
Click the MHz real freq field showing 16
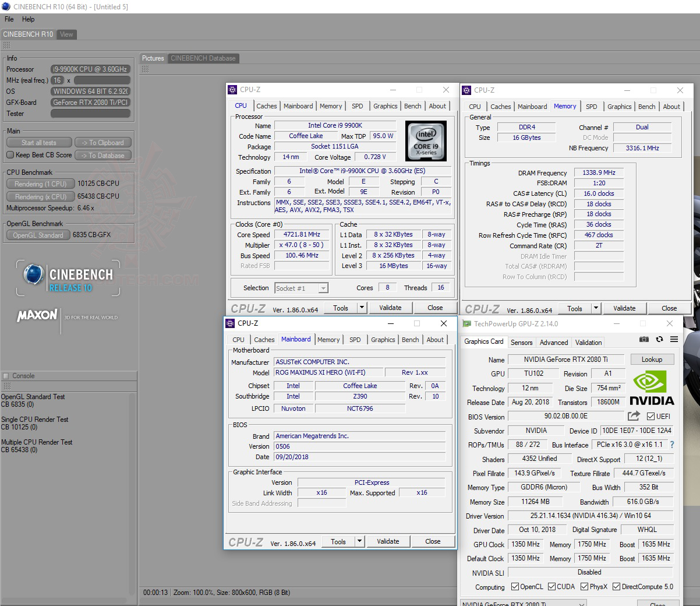(57, 80)
